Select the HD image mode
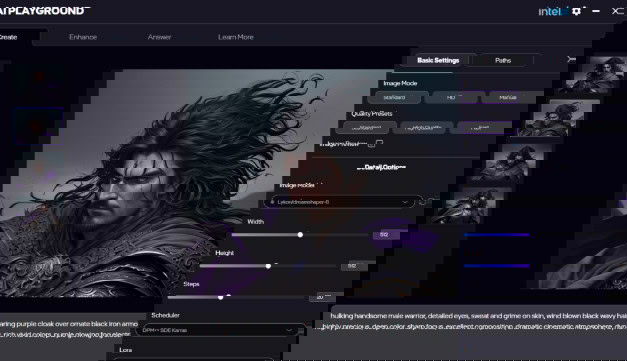This screenshot has width=627, height=361. tap(452, 98)
